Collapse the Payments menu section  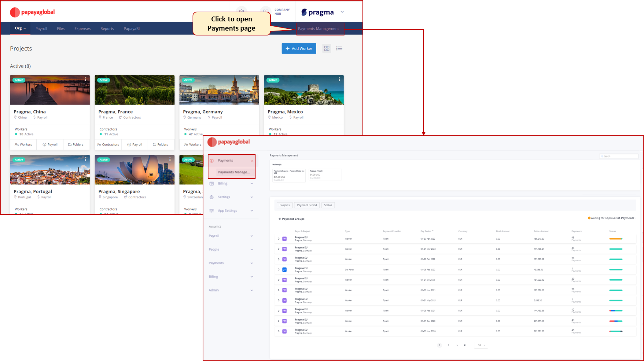tap(252, 160)
